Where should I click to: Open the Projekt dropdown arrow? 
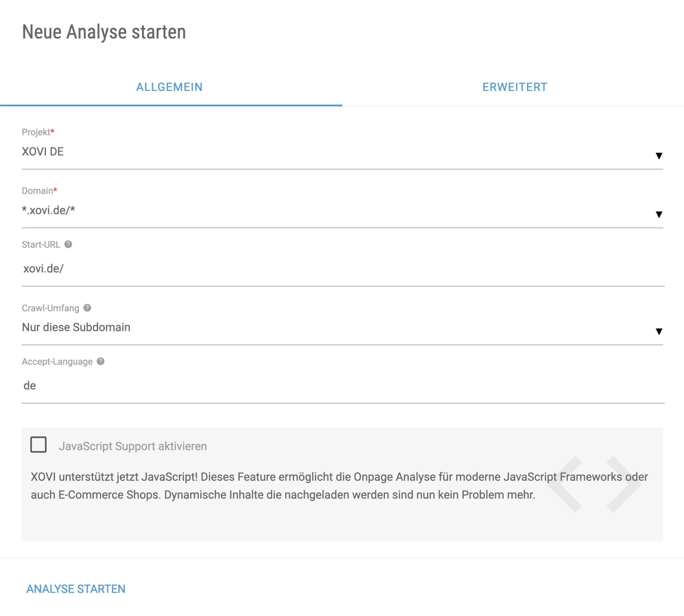coord(659,156)
